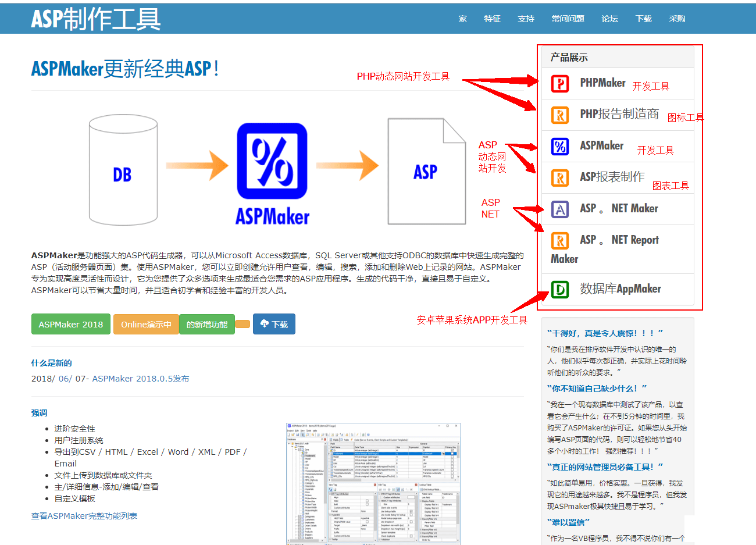This screenshot has width=756, height=545.
Task: Open the 常问问题 menu item
Action: point(568,19)
